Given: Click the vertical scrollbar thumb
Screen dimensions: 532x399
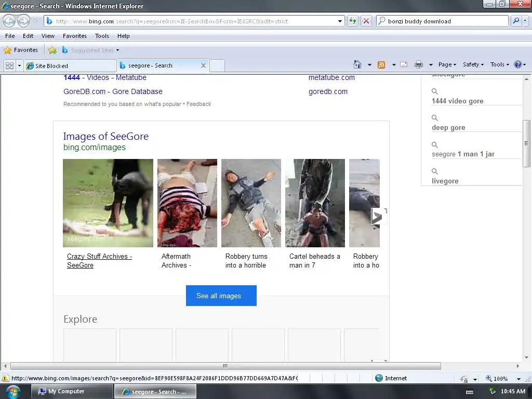Looking at the screenshot, I should click(x=527, y=143).
